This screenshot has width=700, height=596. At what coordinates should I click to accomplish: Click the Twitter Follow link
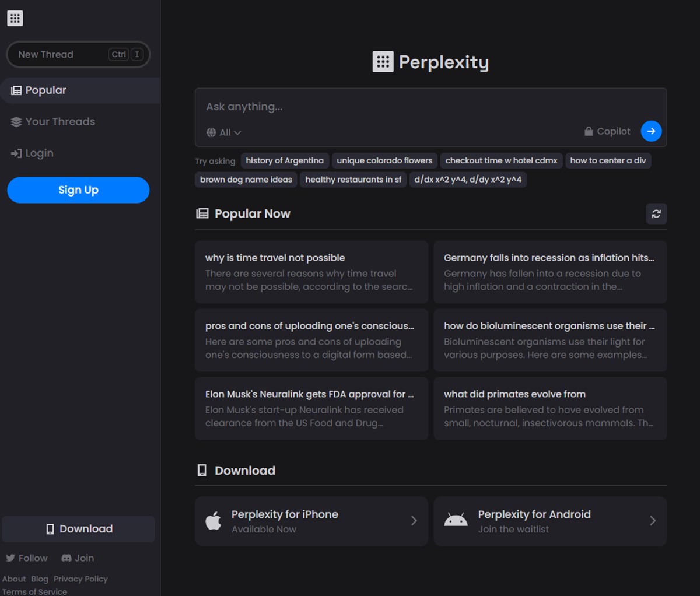coord(27,558)
